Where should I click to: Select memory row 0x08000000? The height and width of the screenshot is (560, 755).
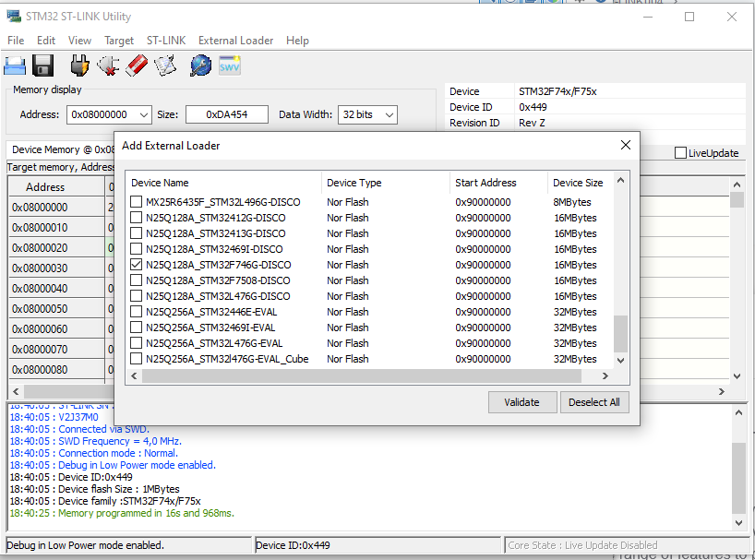coord(57,208)
